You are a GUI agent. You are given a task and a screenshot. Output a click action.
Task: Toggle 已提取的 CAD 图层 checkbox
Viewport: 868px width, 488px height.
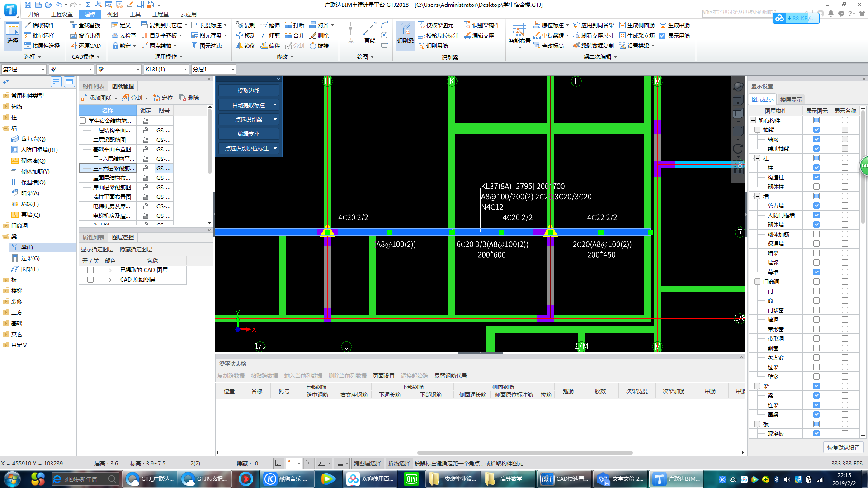(90, 270)
